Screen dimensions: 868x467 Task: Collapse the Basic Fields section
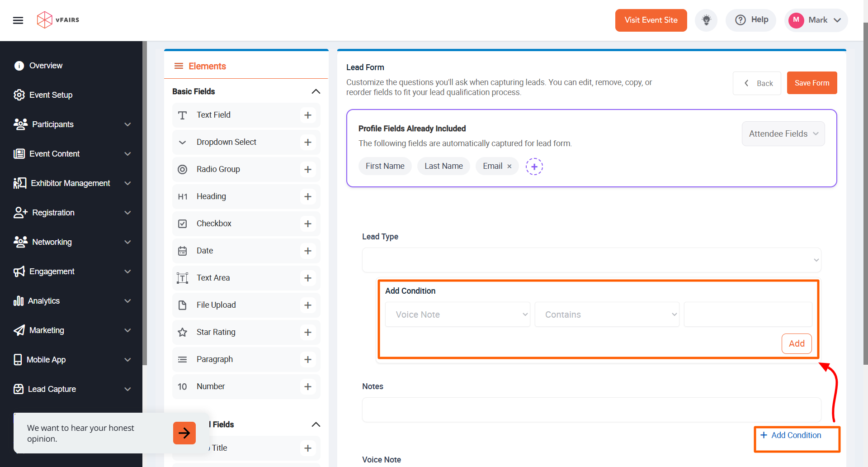tap(316, 92)
